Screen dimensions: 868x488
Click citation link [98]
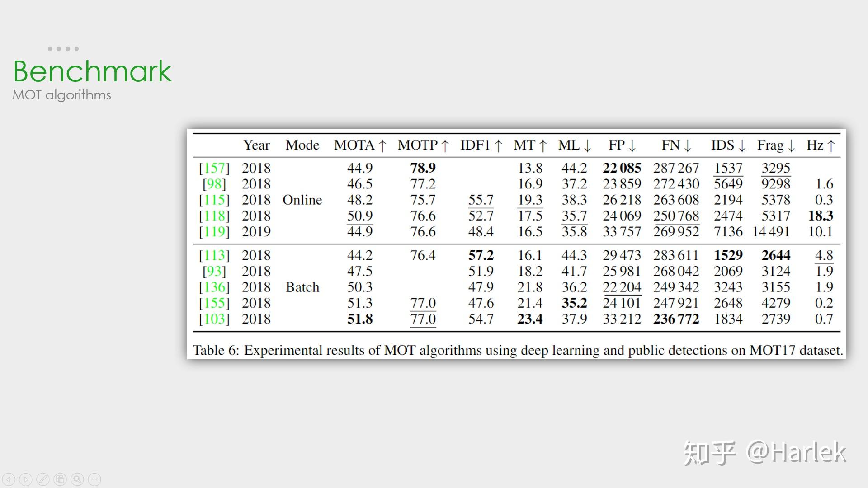pos(214,184)
